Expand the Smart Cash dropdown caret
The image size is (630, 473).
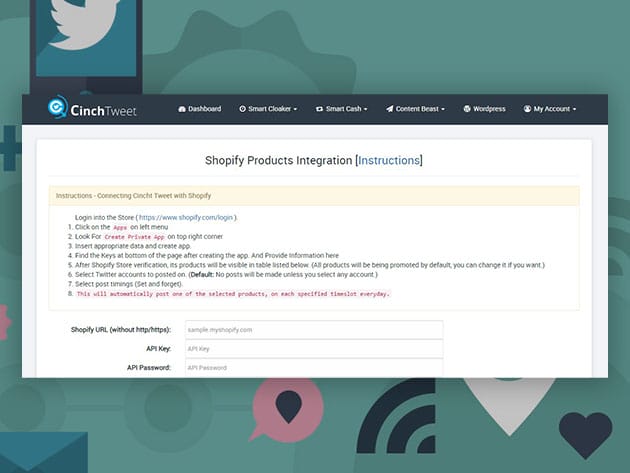point(365,110)
